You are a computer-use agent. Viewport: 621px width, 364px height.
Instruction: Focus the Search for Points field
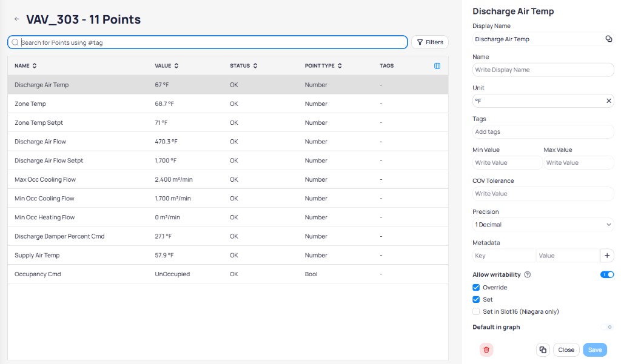(207, 42)
